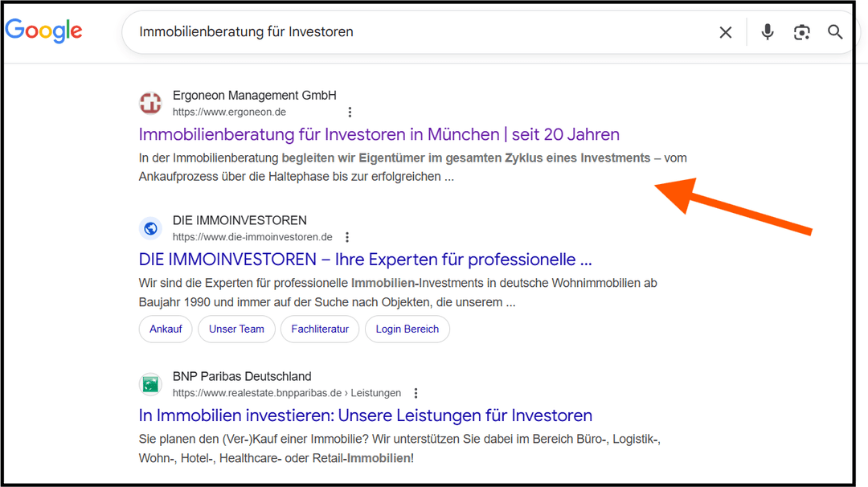Open the three-dot options for the Ergoneon result
Image resolution: width=868 pixels, height=487 pixels.
pyautogui.click(x=350, y=112)
